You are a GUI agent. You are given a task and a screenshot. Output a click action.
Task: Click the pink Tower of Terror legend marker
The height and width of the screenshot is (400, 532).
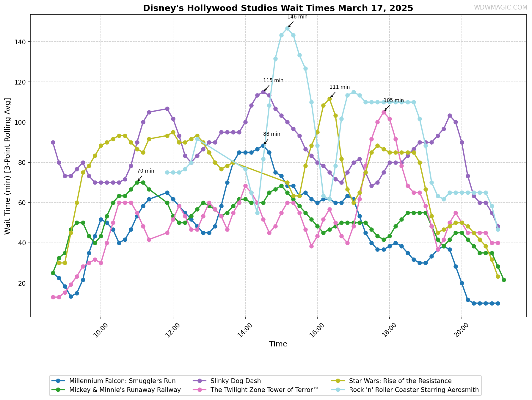coord(200,390)
